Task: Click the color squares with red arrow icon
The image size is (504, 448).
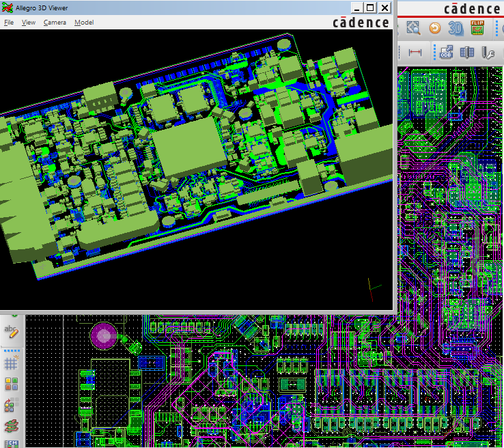Action: 12,405
